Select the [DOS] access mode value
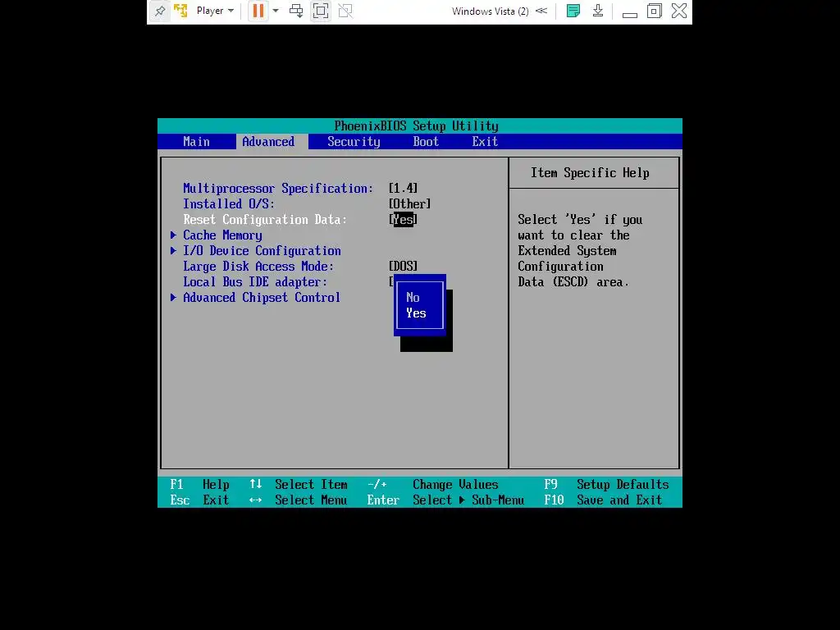The width and height of the screenshot is (840, 630). point(403,267)
